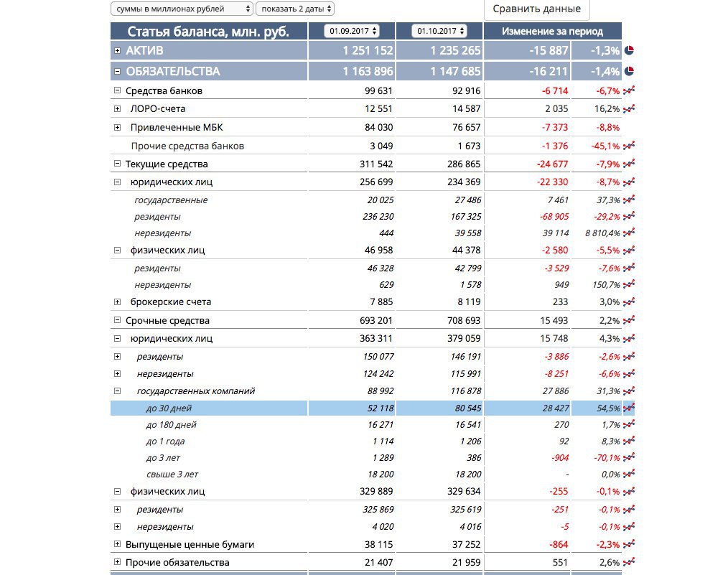Image resolution: width=728 pixels, height=575 pixels.
Task: Collapse Срочные средства group
Action: click(x=118, y=320)
